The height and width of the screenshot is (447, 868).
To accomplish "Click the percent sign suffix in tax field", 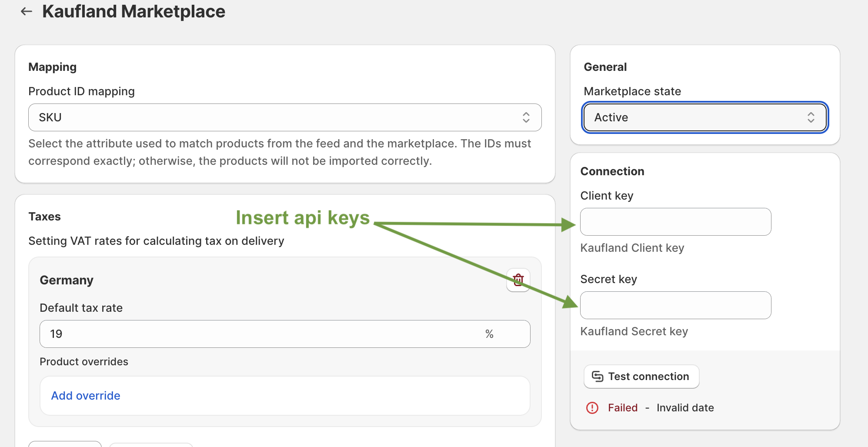I will click(x=489, y=334).
